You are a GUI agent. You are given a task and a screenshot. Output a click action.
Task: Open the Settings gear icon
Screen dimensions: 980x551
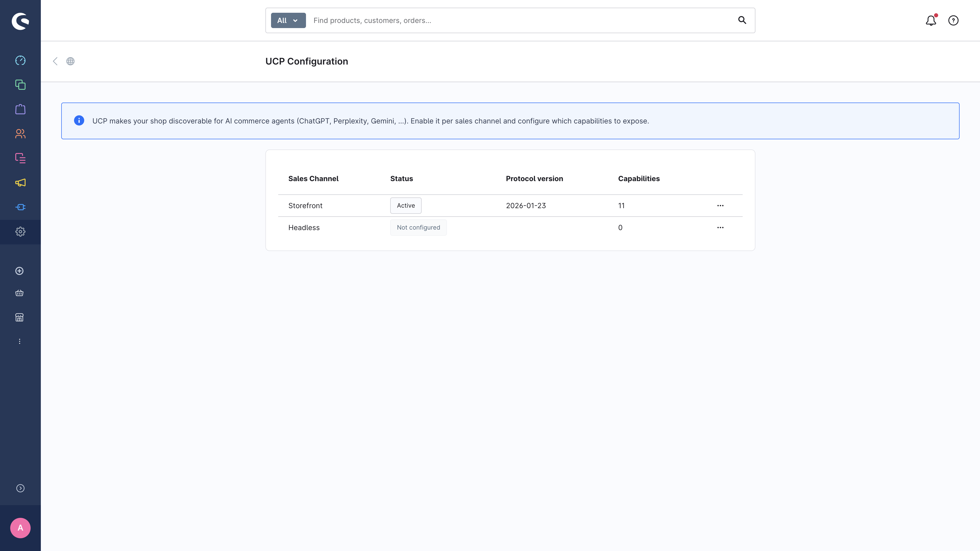(x=20, y=232)
